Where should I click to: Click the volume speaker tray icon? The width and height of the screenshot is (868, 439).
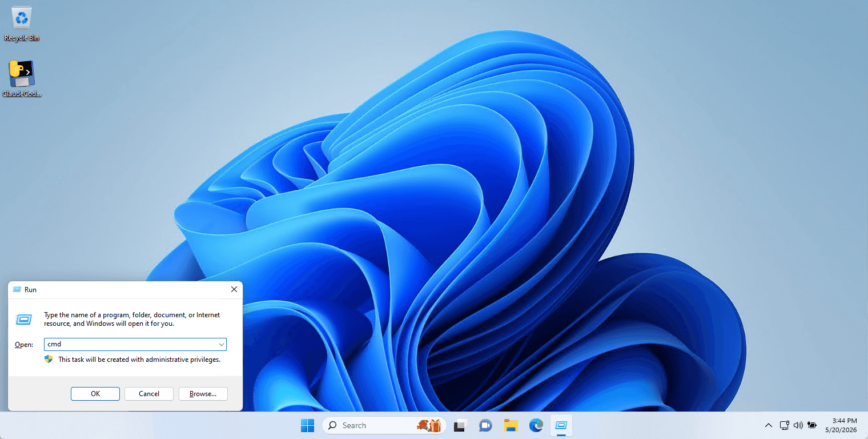coord(798,425)
